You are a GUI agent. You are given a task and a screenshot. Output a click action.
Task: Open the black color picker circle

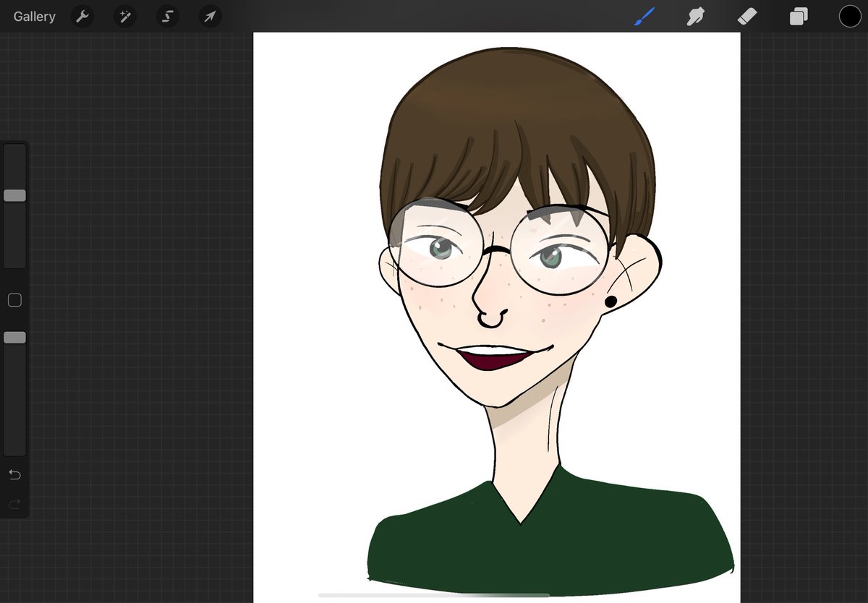pos(850,17)
